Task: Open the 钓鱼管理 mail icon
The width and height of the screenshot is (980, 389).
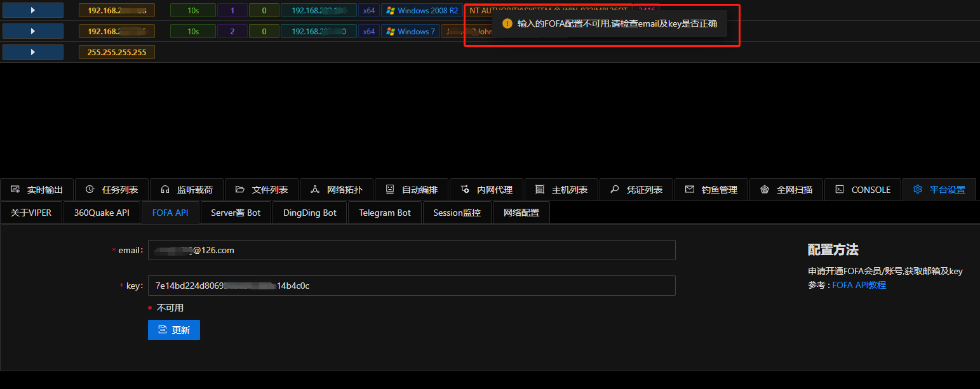Action: 690,189
